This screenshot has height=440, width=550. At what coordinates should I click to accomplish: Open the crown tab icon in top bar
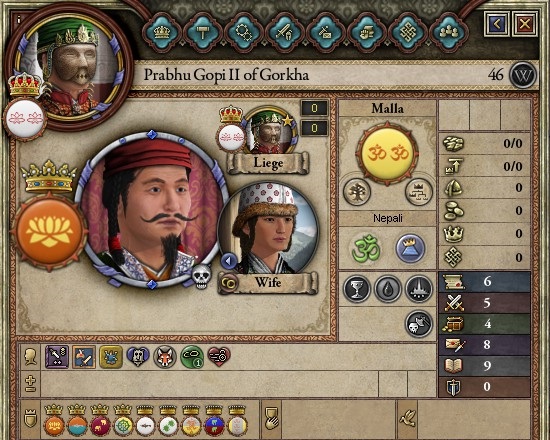click(162, 33)
